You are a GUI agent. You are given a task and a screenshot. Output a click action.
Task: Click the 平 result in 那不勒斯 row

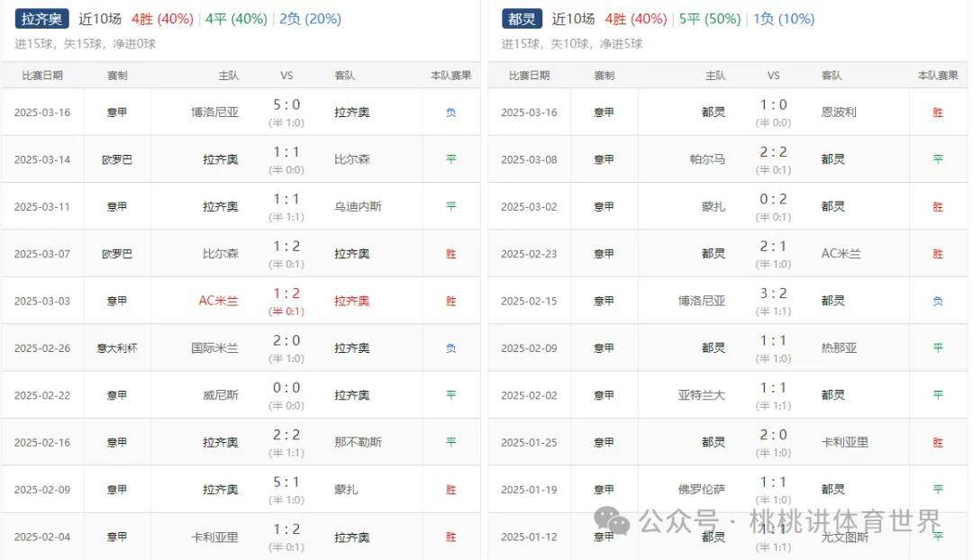(451, 442)
